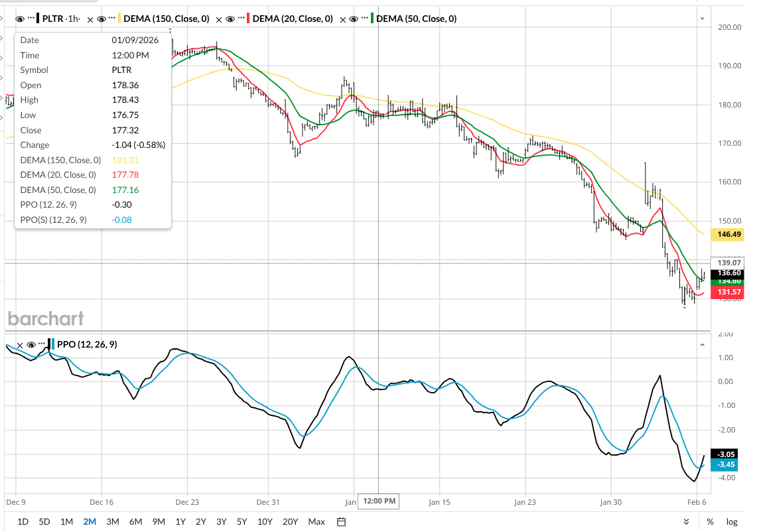Choose the 10Y time range

265,521
